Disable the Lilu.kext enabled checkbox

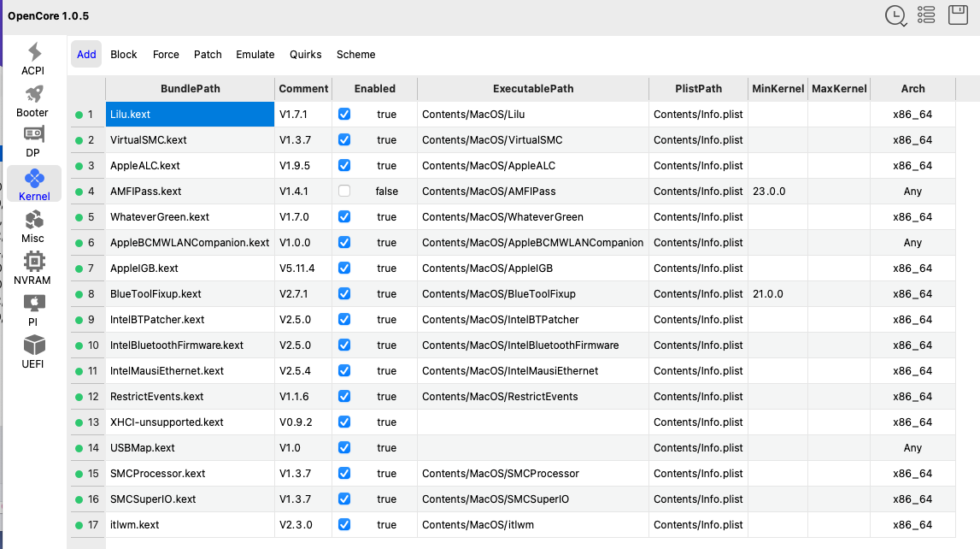tap(344, 114)
